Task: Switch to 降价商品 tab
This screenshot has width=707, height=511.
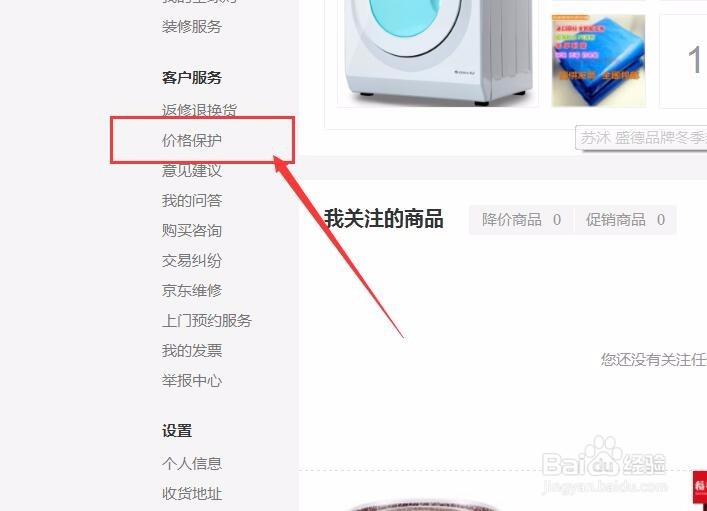Action: [x=521, y=220]
